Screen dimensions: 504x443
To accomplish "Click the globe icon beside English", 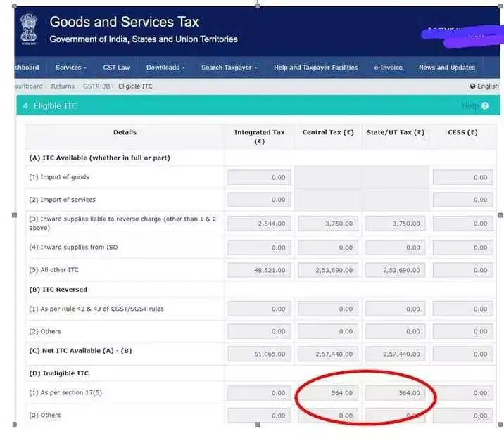I will pos(473,86).
